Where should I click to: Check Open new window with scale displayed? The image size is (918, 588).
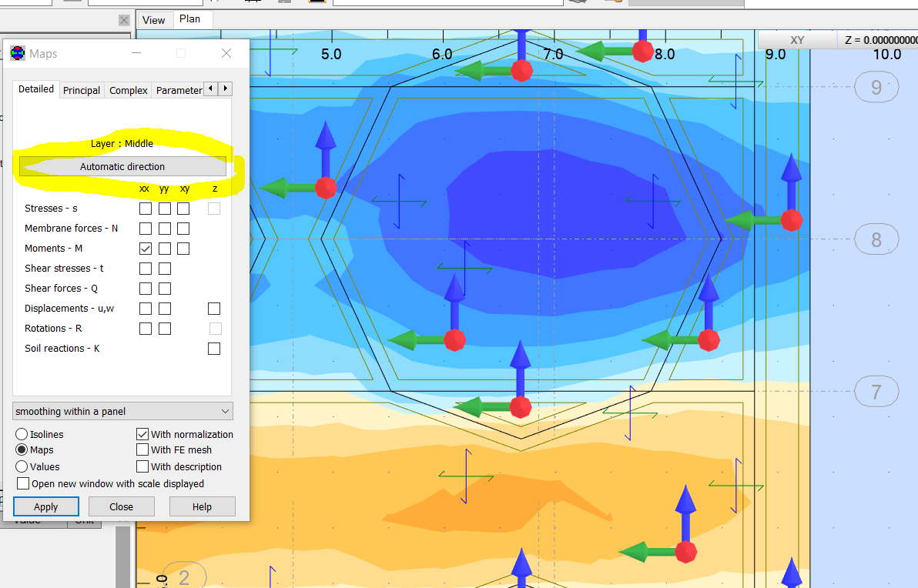[22, 483]
